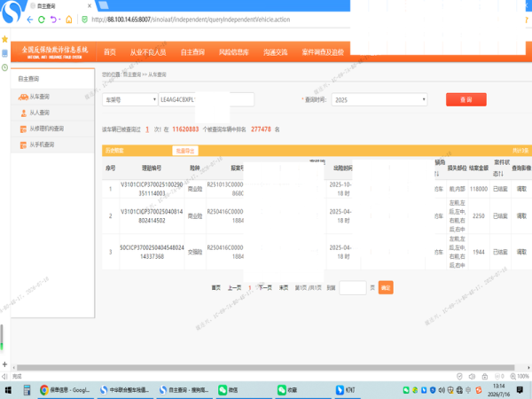Click the person icon beside 从人查询
The image size is (532, 399).
(23, 113)
